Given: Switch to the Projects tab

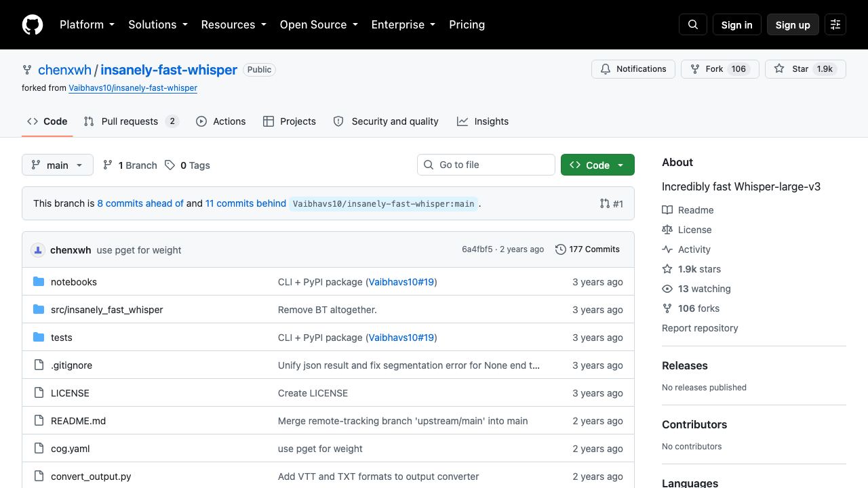Looking at the screenshot, I should 290,121.
